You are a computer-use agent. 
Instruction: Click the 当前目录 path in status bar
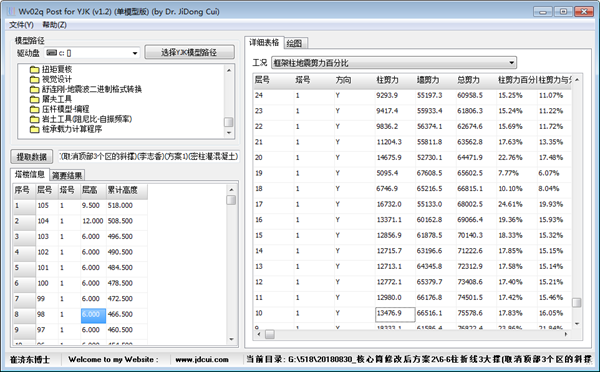[419, 359]
